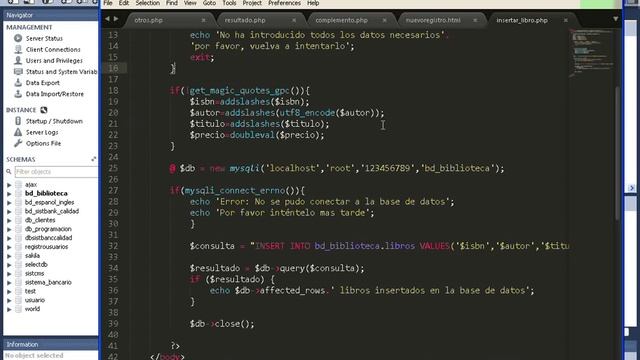Screen dimensions: 640x360
Task: Click the Data Import/Restore icon
Action: tap(18, 93)
